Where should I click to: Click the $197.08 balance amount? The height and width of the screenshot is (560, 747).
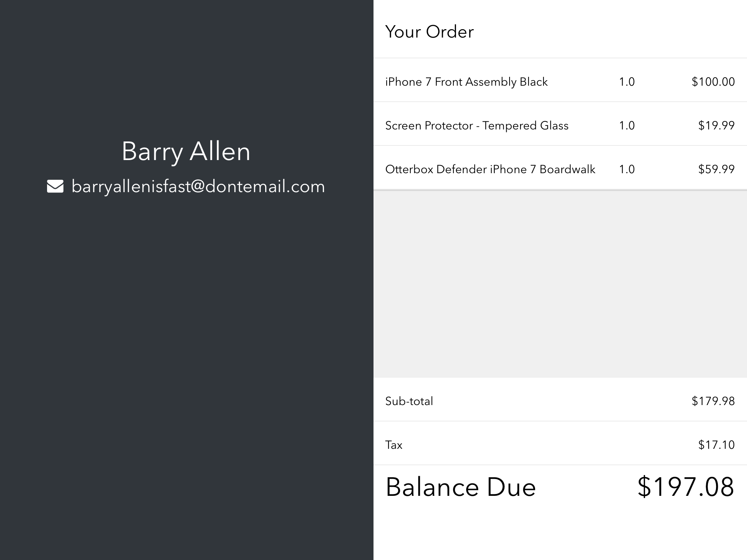pyautogui.click(x=685, y=487)
